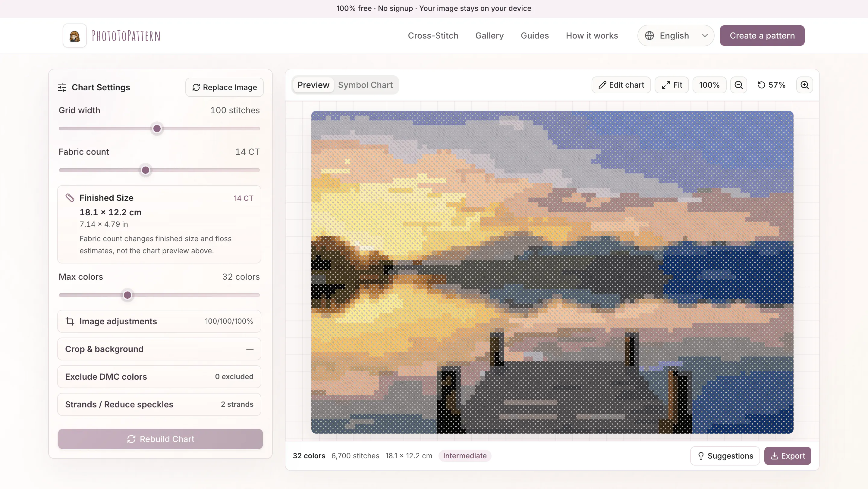Open the English language dropdown

pyautogui.click(x=676, y=36)
